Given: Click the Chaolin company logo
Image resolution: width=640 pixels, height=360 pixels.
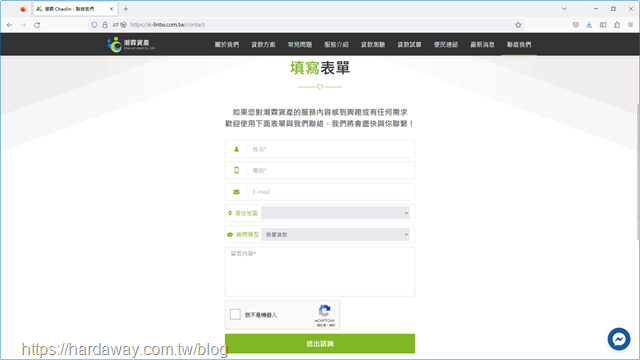Looking at the screenshot, I should pos(130,44).
